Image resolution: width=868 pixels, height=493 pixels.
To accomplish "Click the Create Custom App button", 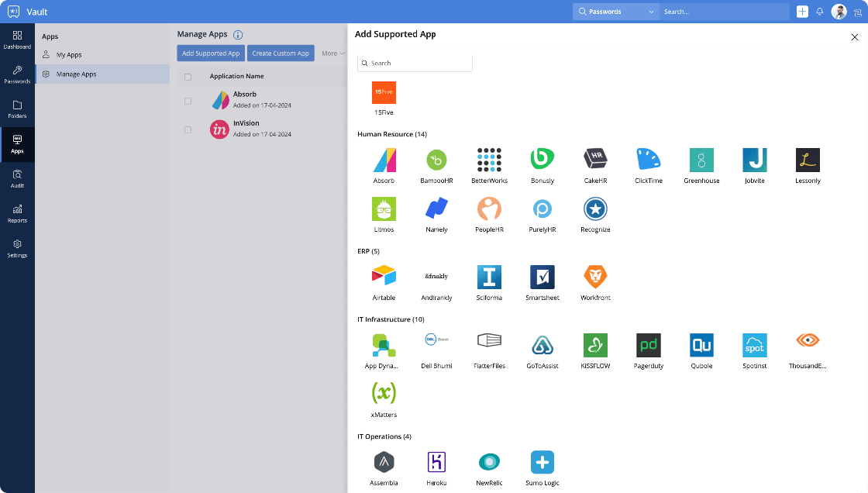I will [x=281, y=53].
